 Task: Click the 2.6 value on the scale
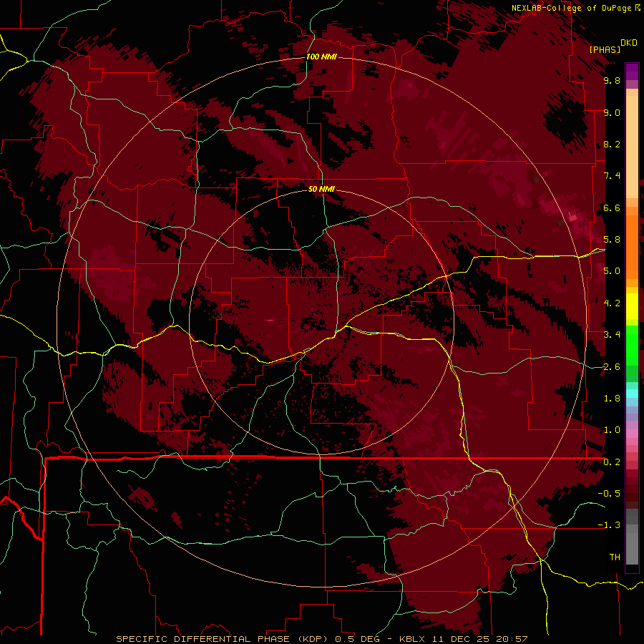click(612, 366)
